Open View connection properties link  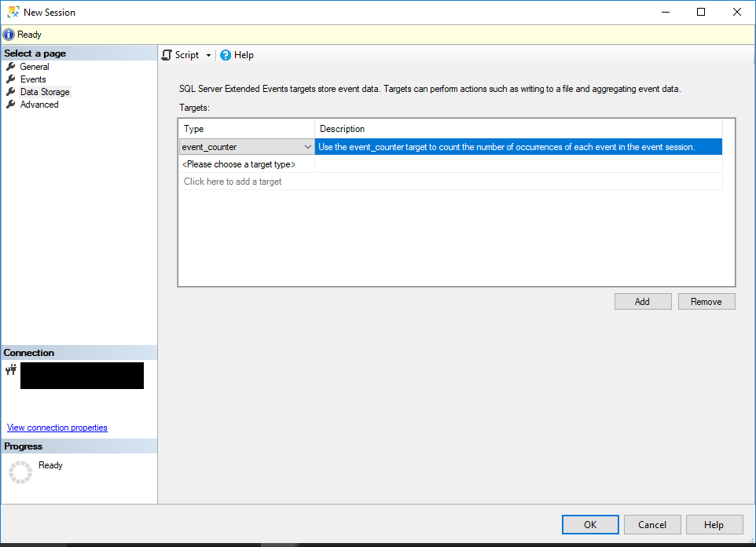(57, 428)
